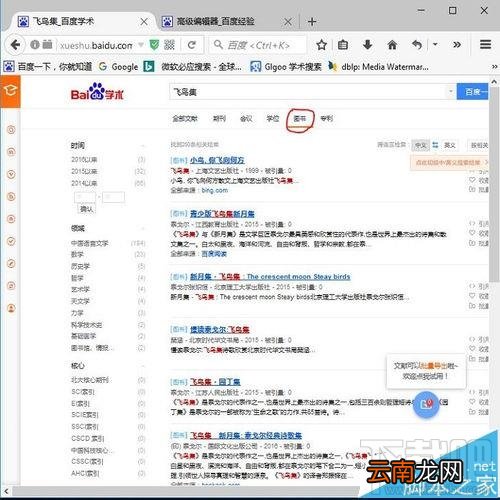Focus the start year input box

(85, 197)
